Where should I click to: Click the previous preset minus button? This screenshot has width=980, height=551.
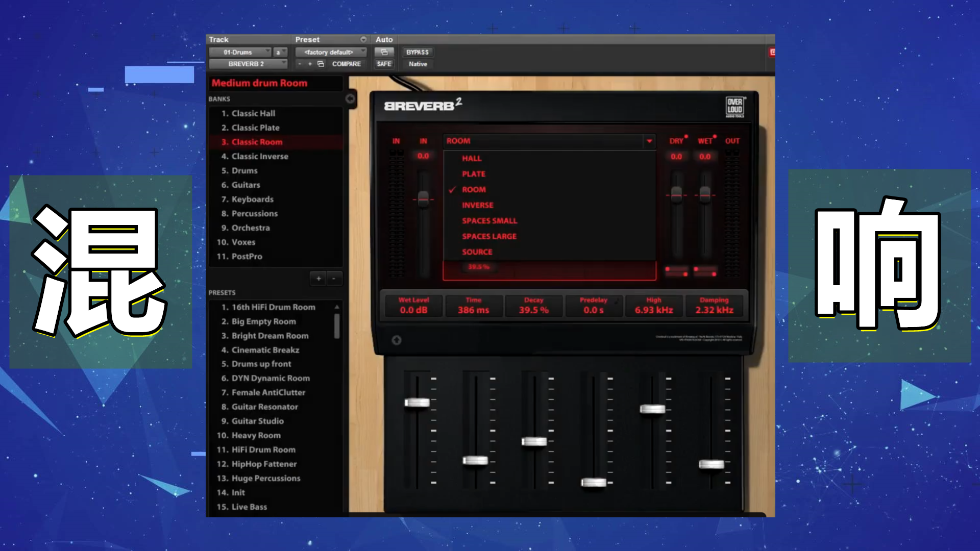300,64
